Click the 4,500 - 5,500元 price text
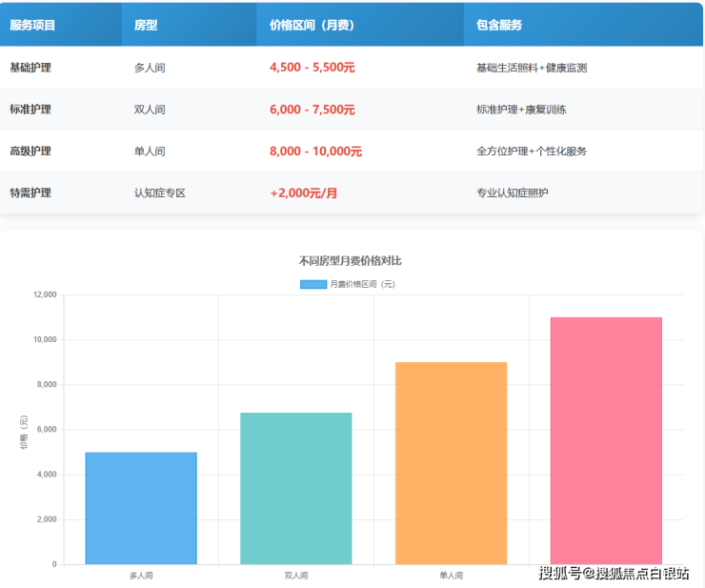705x588 pixels. click(x=312, y=68)
